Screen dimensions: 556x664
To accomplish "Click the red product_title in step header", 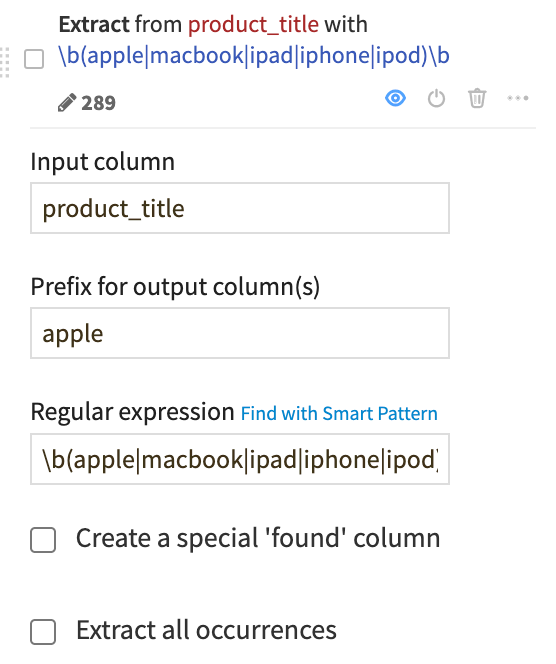I will (253, 24).
